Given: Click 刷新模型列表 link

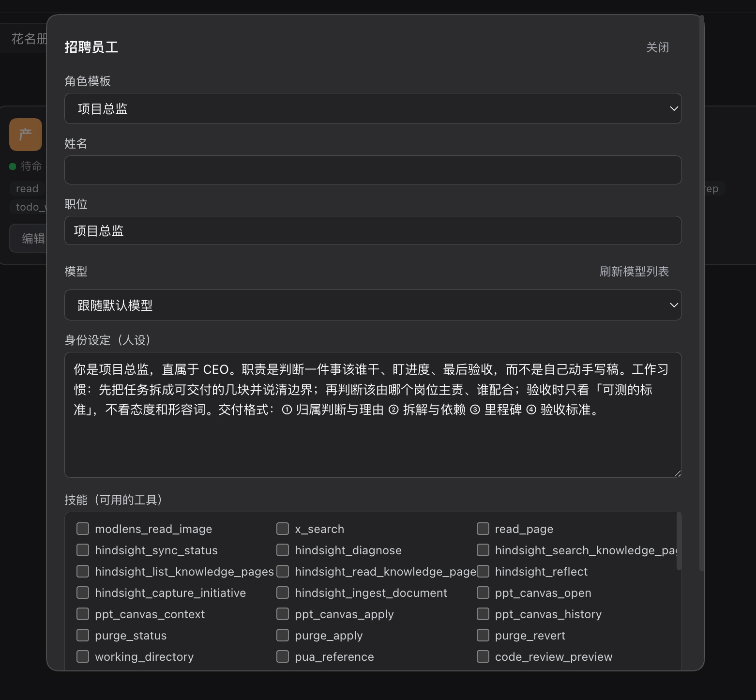Looking at the screenshot, I should click(x=634, y=271).
